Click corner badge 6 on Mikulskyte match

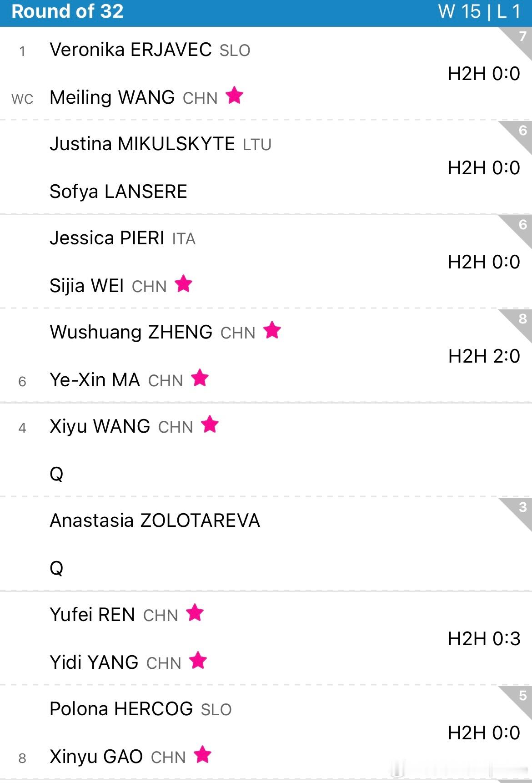pyautogui.click(x=520, y=132)
